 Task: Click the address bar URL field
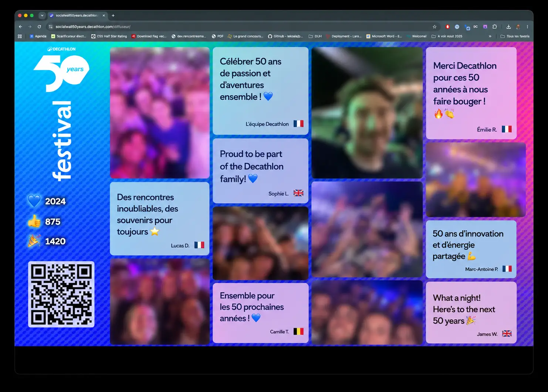click(x=240, y=27)
